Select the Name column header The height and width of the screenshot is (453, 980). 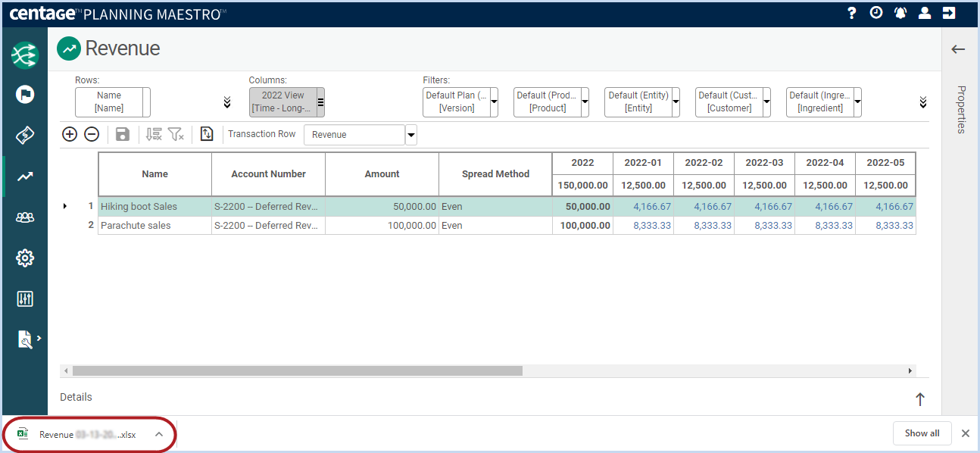[155, 174]
